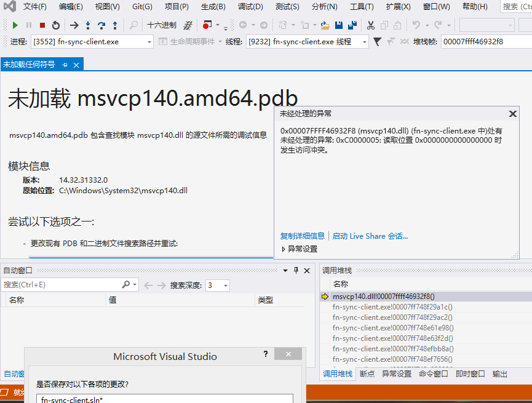Click the thread filter funnel icon
The width and height of the screenshot is (532, 403).
pyautogui.click(x=376, y=41)
